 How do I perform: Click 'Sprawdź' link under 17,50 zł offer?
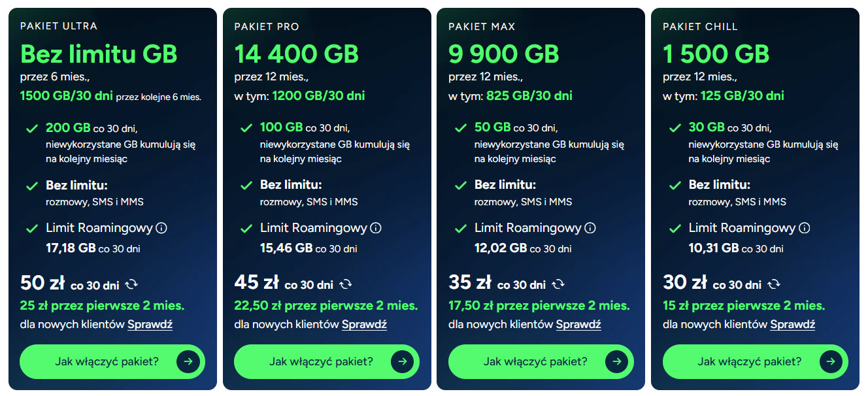[x=578, y=324]
